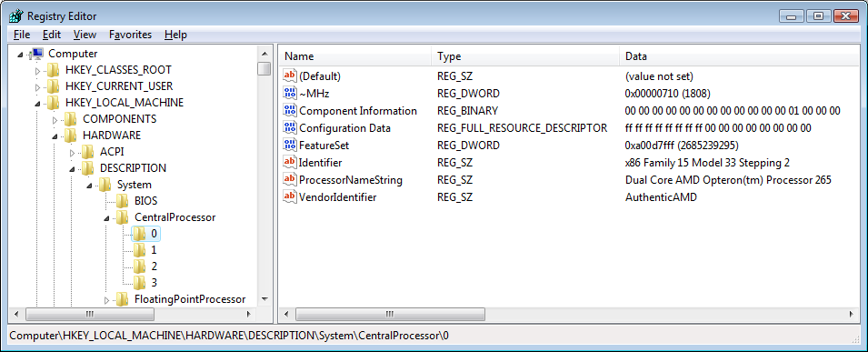Collapse the CentralProcessor key

click(107, 218)
